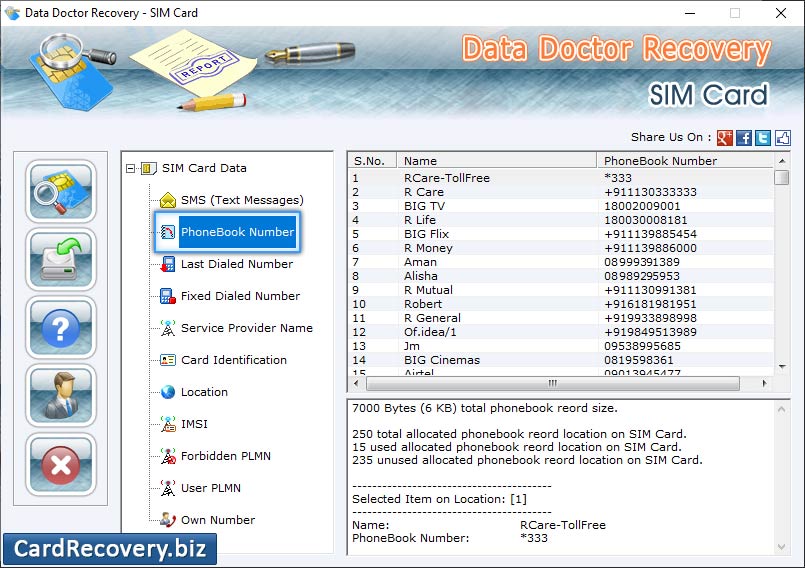This screenshot has height=568, width=805.
Task: Select the Of.idea/1 contact row
Action: [x=561, y=332]
